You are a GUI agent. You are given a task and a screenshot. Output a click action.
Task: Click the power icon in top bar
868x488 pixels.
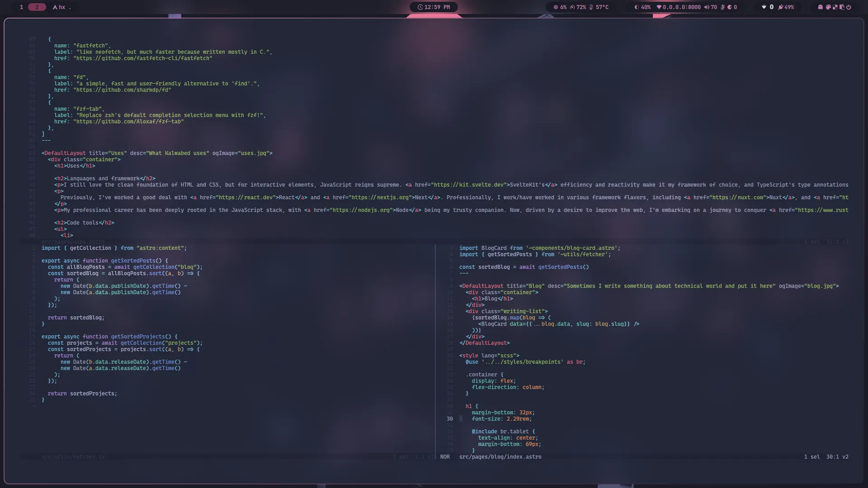click(849, 7)
